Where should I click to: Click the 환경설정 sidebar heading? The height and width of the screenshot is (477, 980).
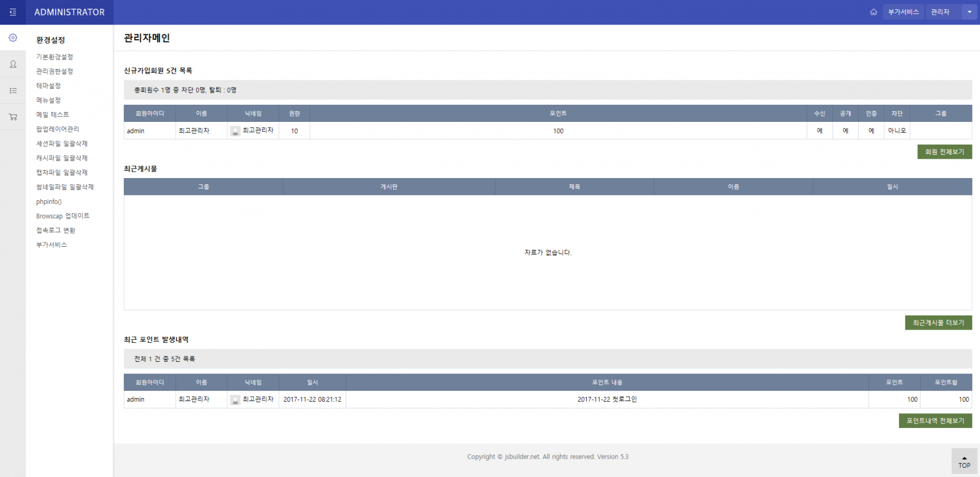(50, 40)
